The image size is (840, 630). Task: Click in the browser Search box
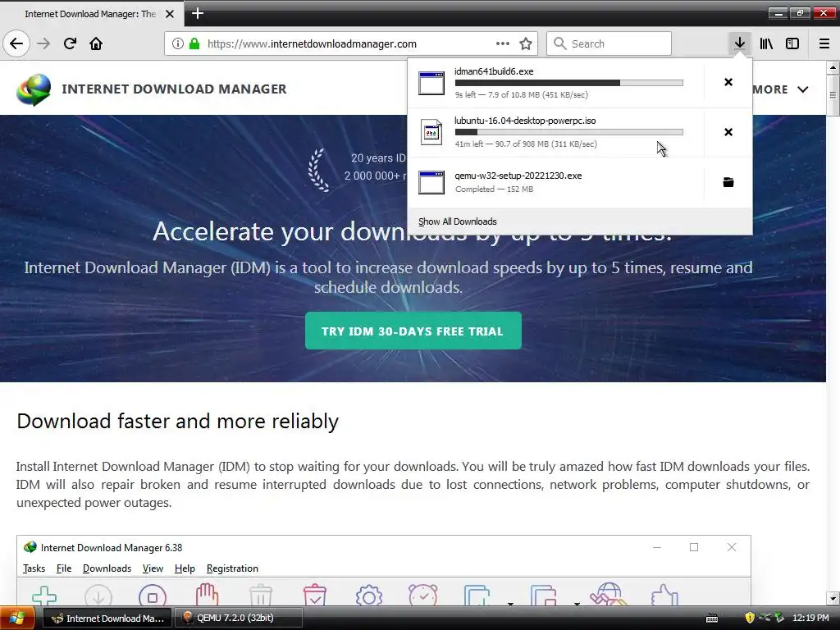(x=609, y=43)
